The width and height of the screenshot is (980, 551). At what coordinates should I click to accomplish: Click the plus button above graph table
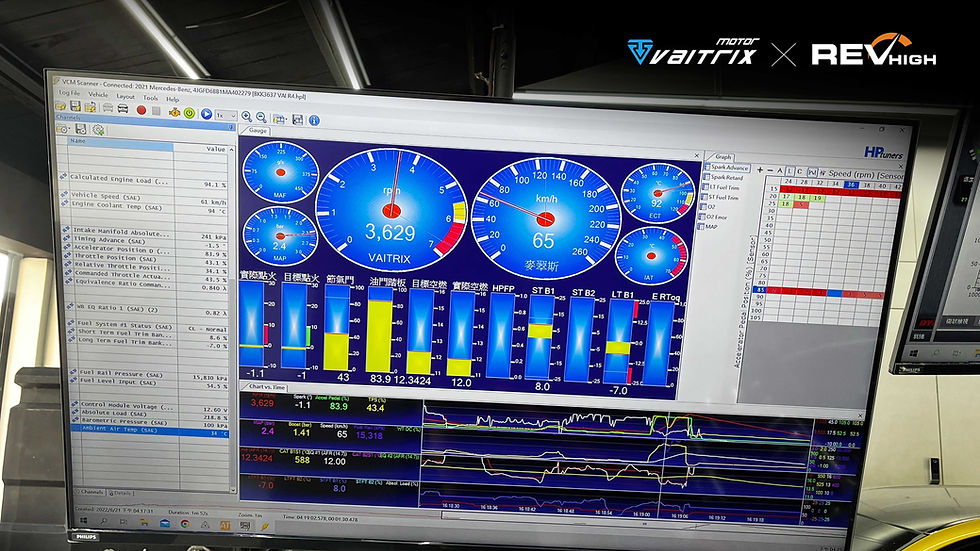pyautogui.click(x=760, y=170)
